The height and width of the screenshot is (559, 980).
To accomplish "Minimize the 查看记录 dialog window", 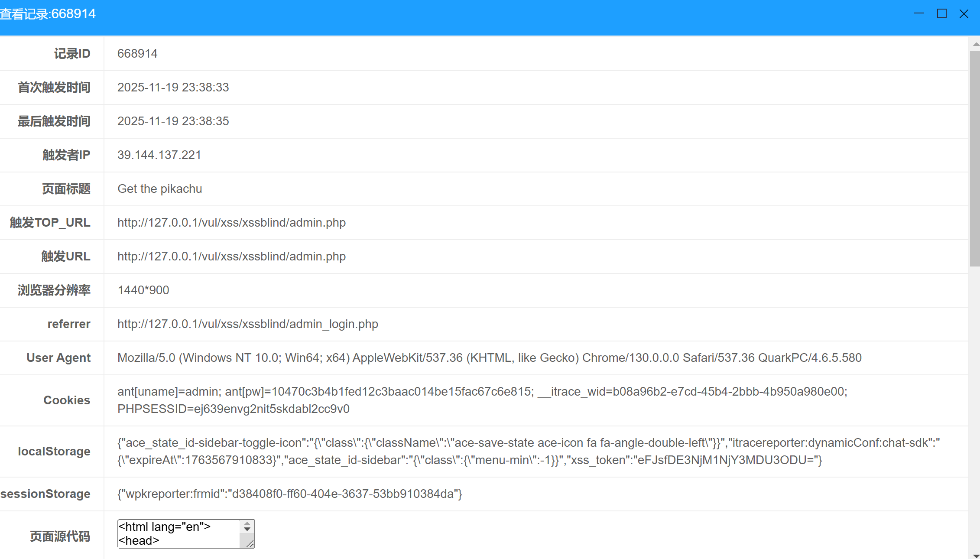I will coord(918,14).
